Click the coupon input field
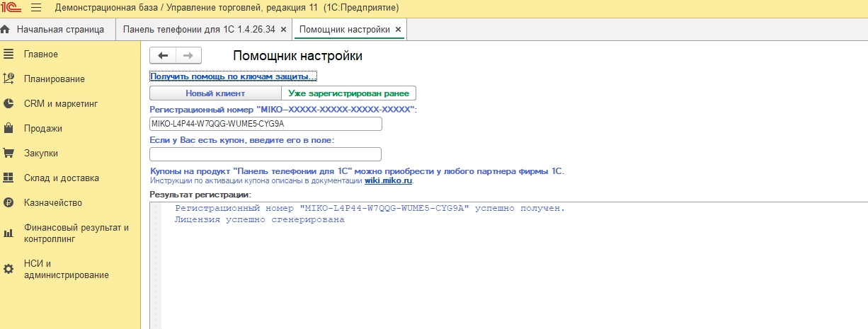 tap(265, 154)
